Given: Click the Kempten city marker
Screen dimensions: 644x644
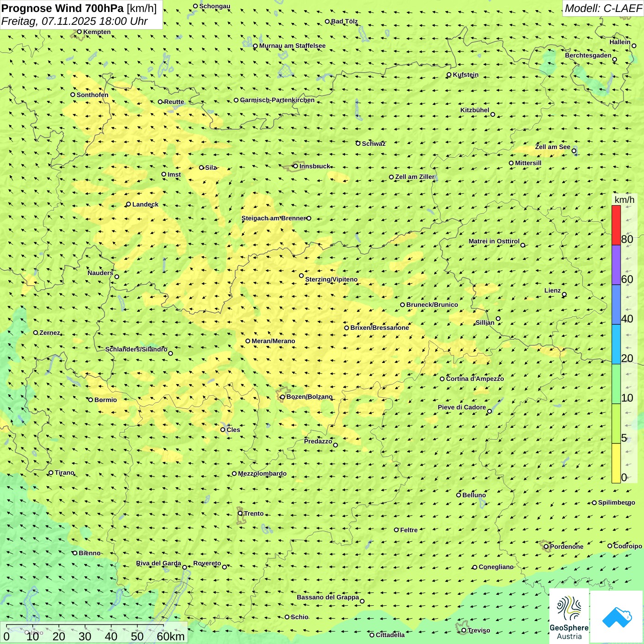Looking at the screenshot, I should (x=79, y=32).
